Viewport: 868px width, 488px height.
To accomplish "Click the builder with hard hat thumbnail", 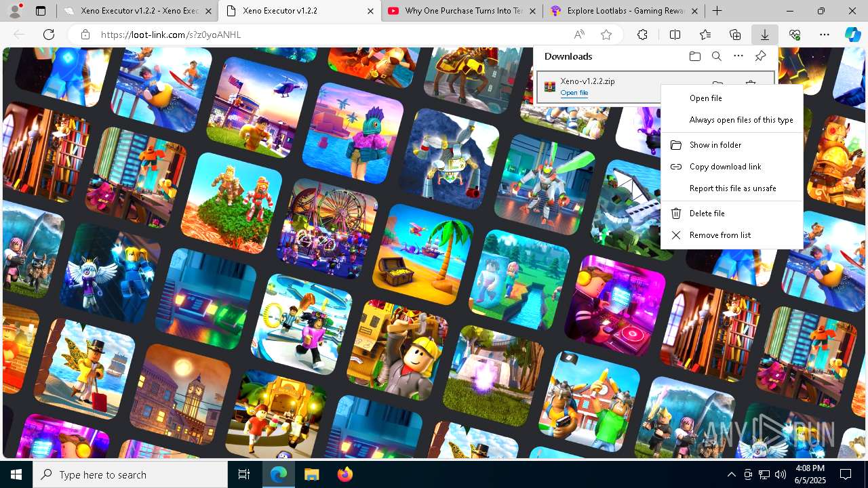I will click(x=398, y=350).
